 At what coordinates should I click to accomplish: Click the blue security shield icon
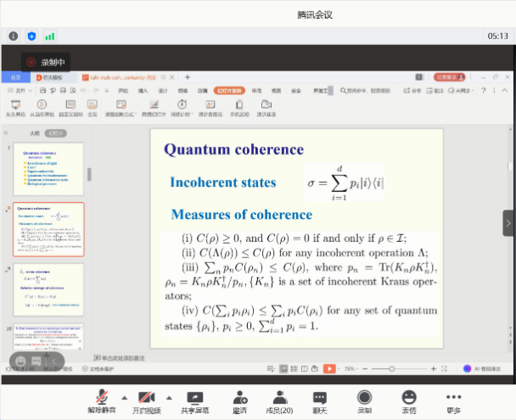click(32, 36)
